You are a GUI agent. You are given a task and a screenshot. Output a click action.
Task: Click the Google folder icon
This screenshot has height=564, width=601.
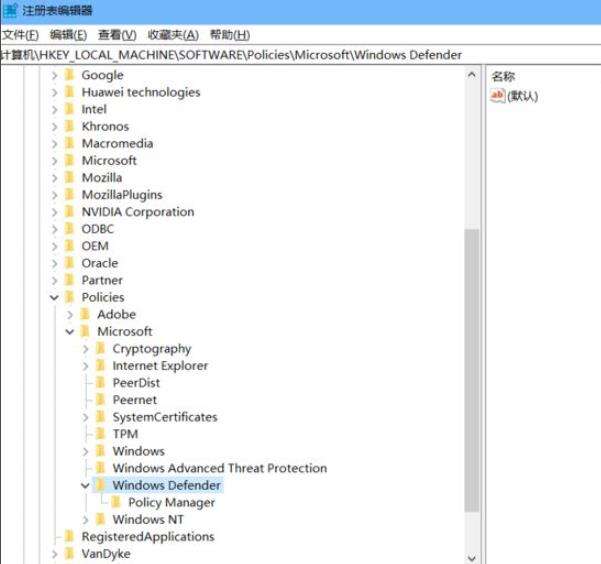(69, 74)
